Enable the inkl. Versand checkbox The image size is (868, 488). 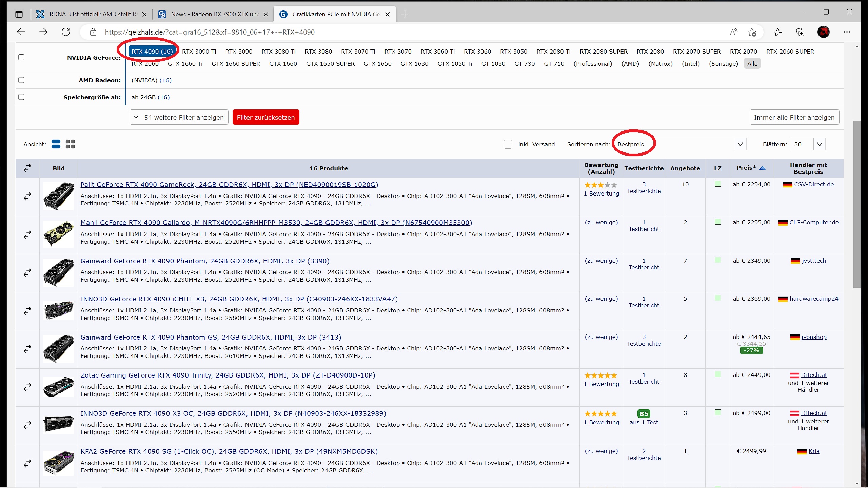click(508, 144)
